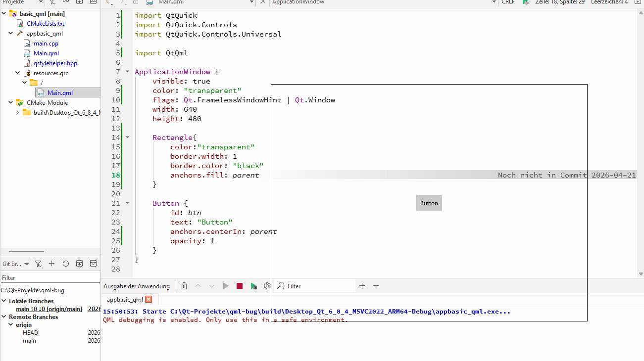
Task: Re-run application with the gray play icon
Action: [226, 286]
